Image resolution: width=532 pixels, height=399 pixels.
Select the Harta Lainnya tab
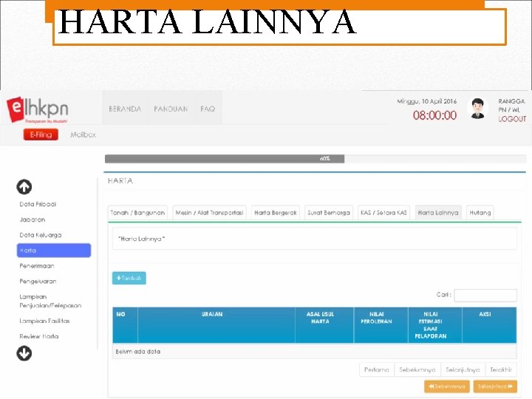click(x=438, y=213)
